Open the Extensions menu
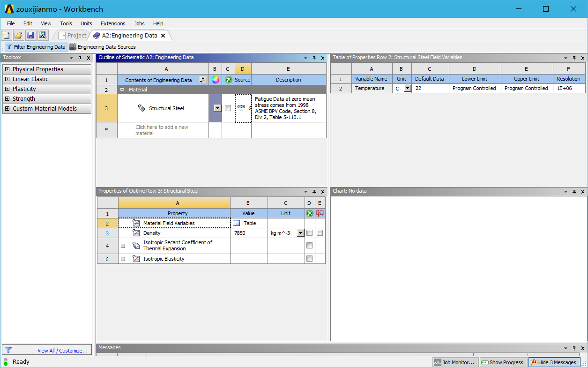This screenshot has height=368, width=588. click(113, 23)
